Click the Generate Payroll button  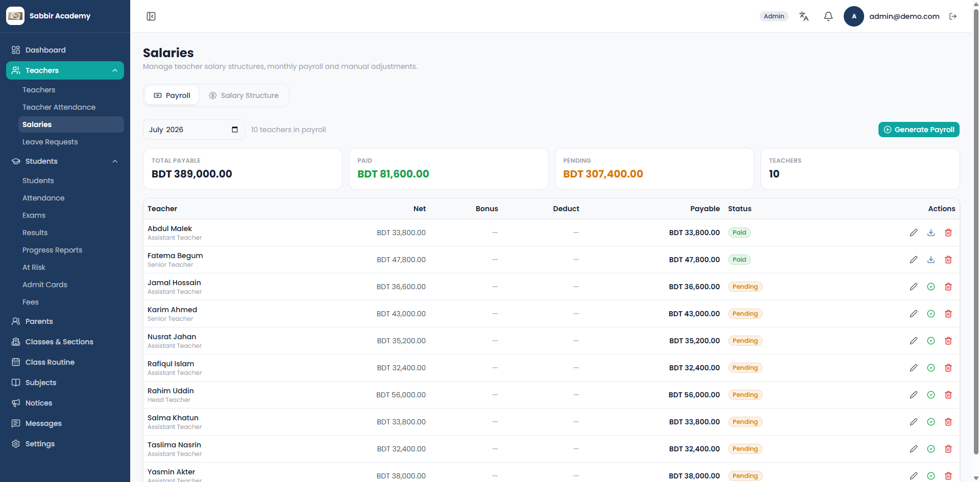coord(919,130)
